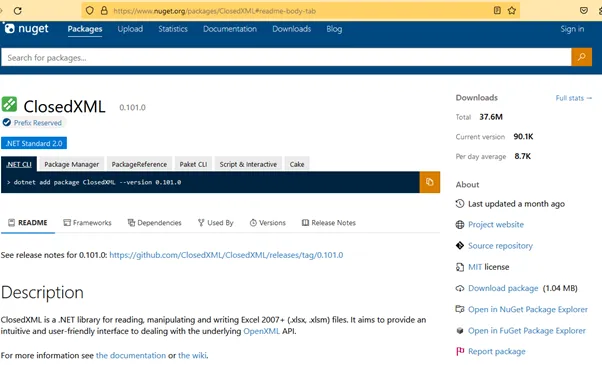Select the .NET CLI tab
Screen dimensions: 602x365
point(19,164)
